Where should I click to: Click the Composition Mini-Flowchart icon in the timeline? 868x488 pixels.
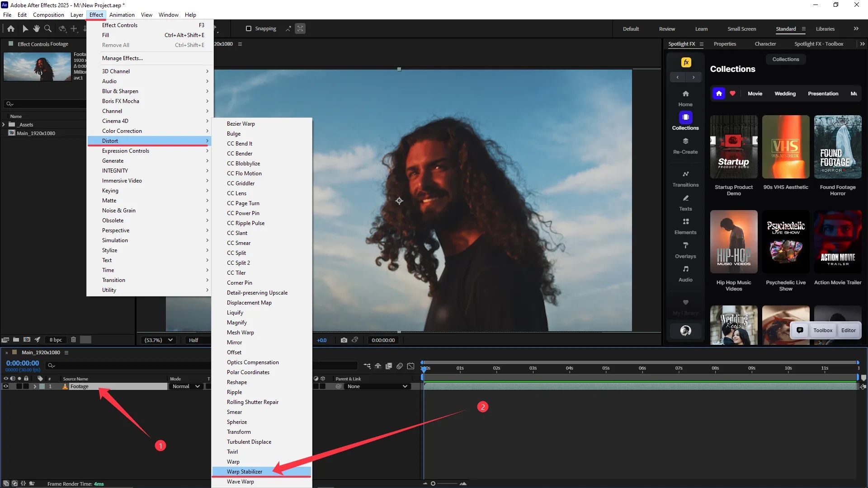(x=367, y=366)
